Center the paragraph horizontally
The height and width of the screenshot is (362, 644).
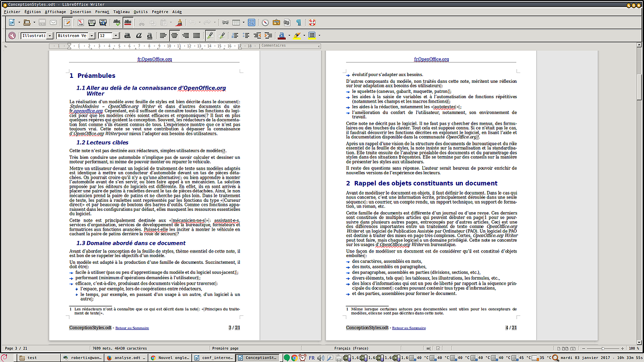point(174,35)
